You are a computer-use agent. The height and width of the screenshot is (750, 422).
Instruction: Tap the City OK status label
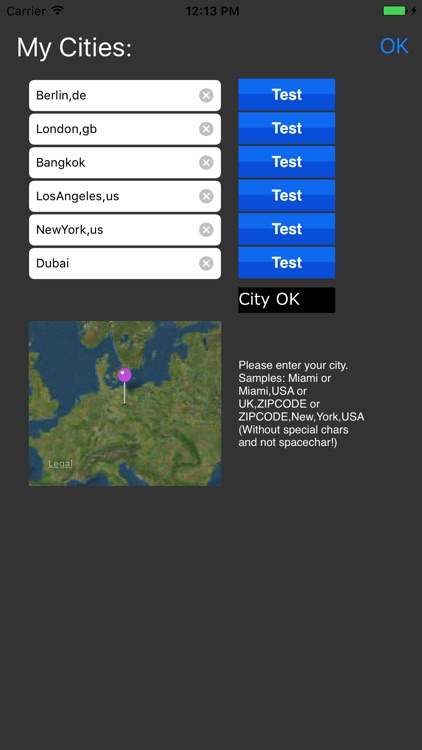pos(287,300)
